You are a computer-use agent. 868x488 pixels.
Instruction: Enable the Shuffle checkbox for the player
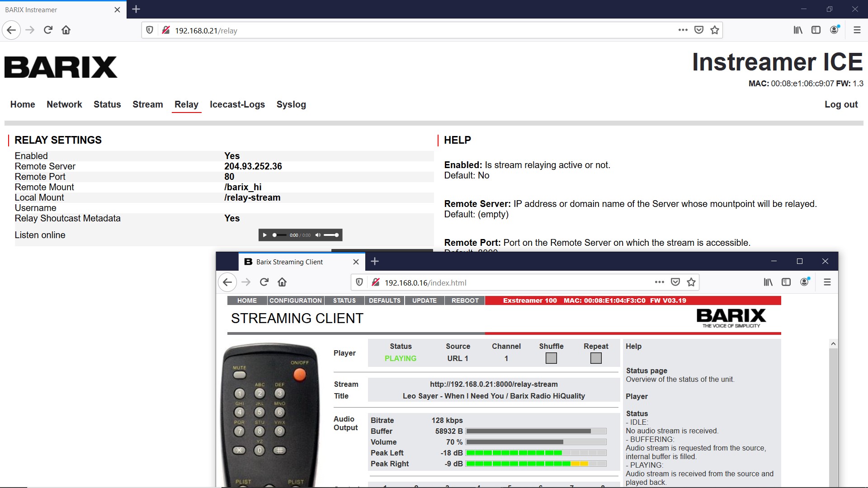[x=551, y=358]
